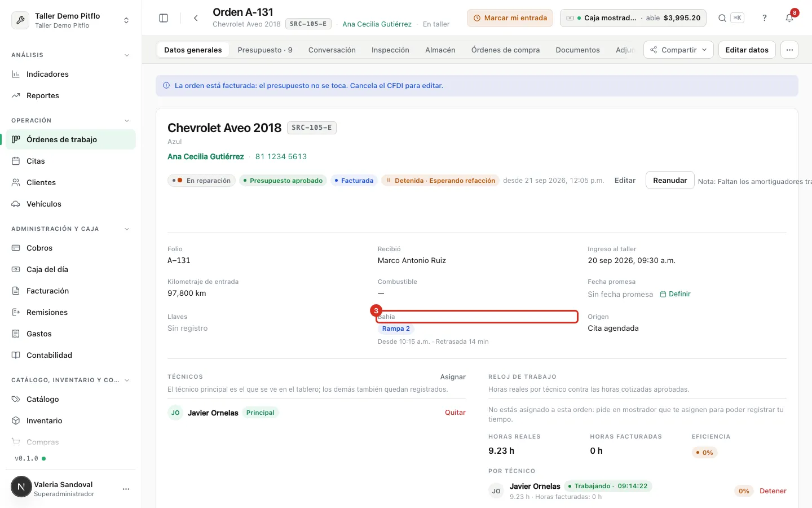Open the Conversación tab

(x=332, y=50)
